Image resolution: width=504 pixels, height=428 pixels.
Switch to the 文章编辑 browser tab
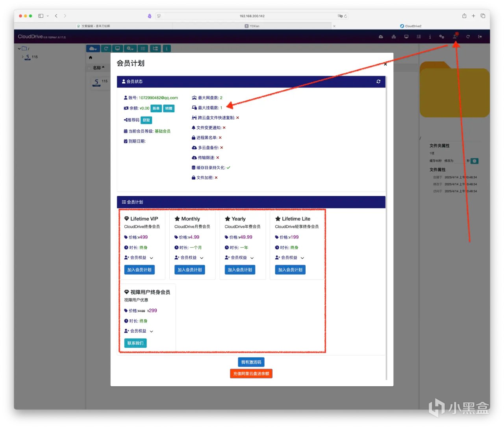(x=93, y=26)
